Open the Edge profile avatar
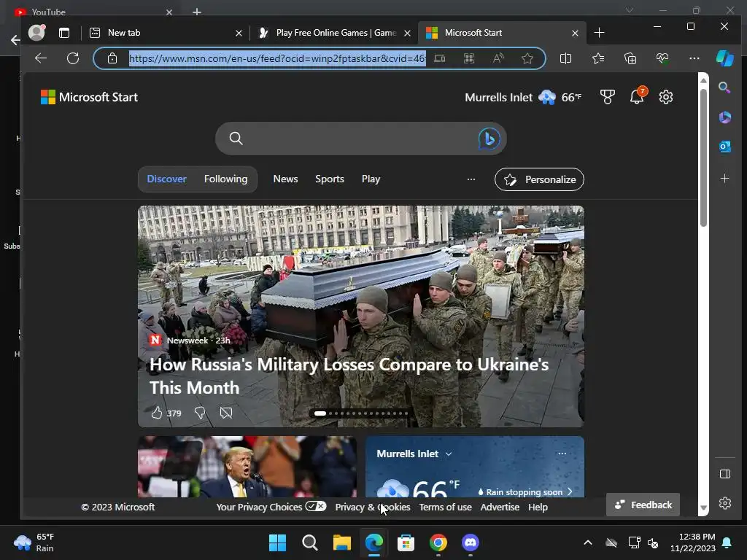 click(36, 32)
